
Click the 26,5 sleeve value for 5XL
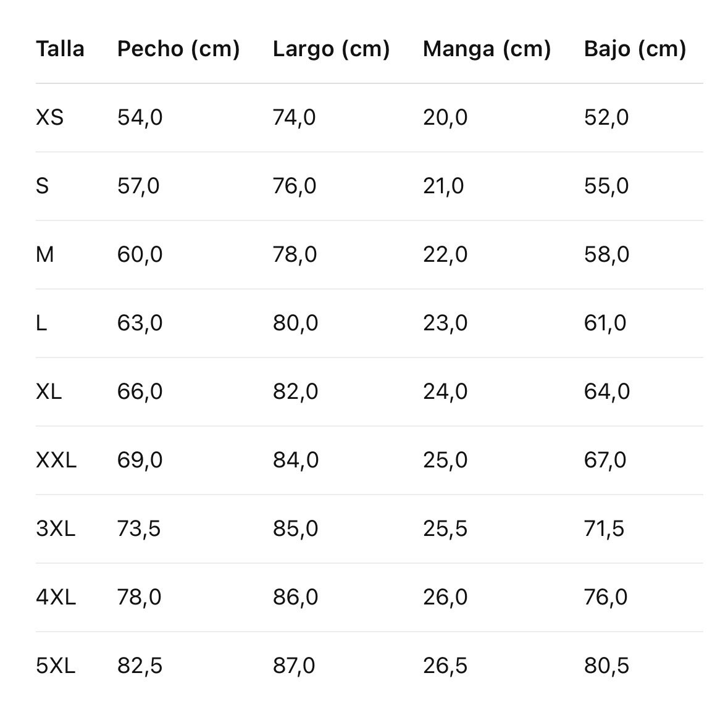click(445, 666)
